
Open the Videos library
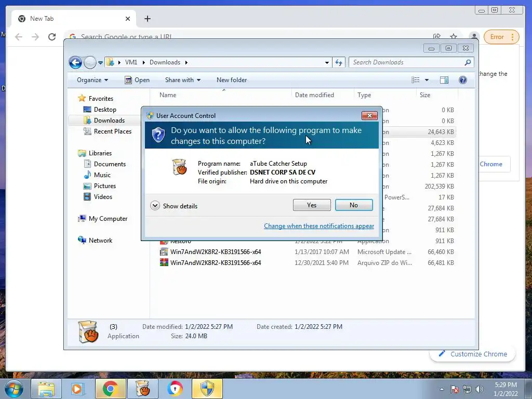click(x=103, y=197)
